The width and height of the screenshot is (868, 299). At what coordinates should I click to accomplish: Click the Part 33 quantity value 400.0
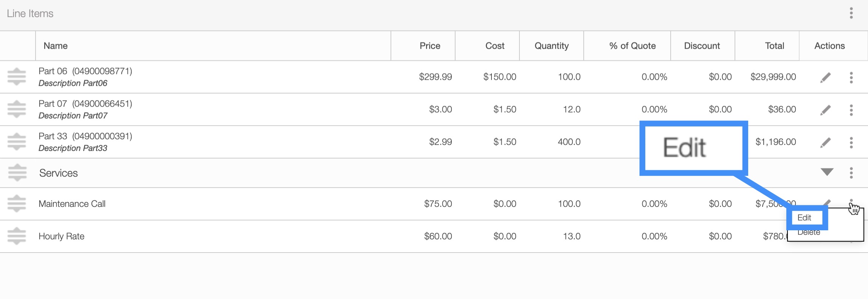[569, 142]
